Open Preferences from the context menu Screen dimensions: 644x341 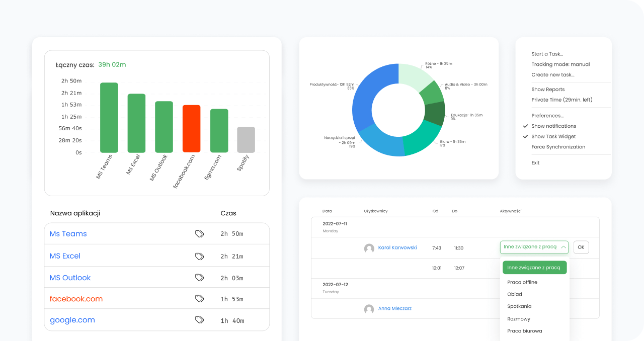[x=547, y=116]
